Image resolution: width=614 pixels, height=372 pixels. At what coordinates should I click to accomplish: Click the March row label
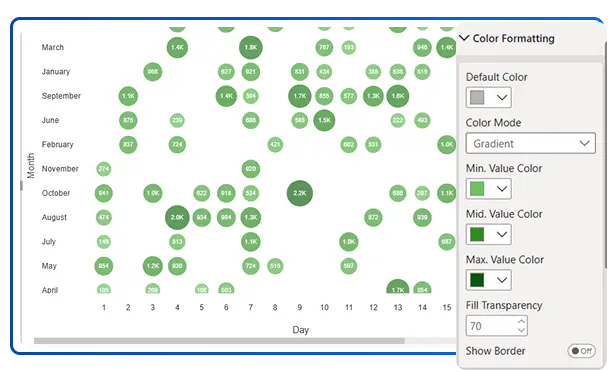tap(52, 47)
